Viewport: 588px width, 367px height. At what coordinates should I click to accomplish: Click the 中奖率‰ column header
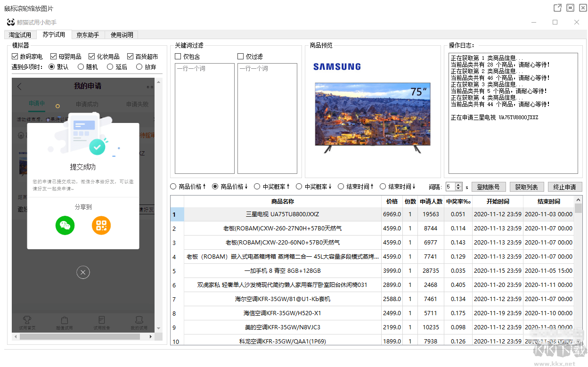(458, 201)
